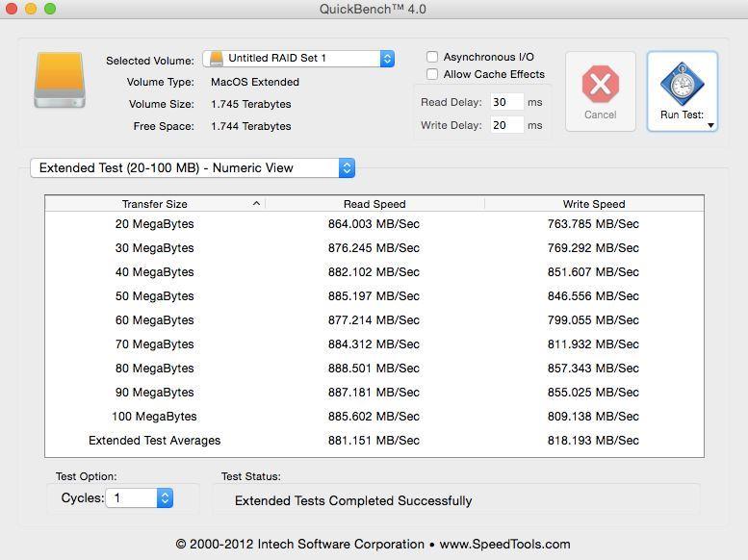
Task: Select the 50 MegaBytes result row
Action: 374,296
